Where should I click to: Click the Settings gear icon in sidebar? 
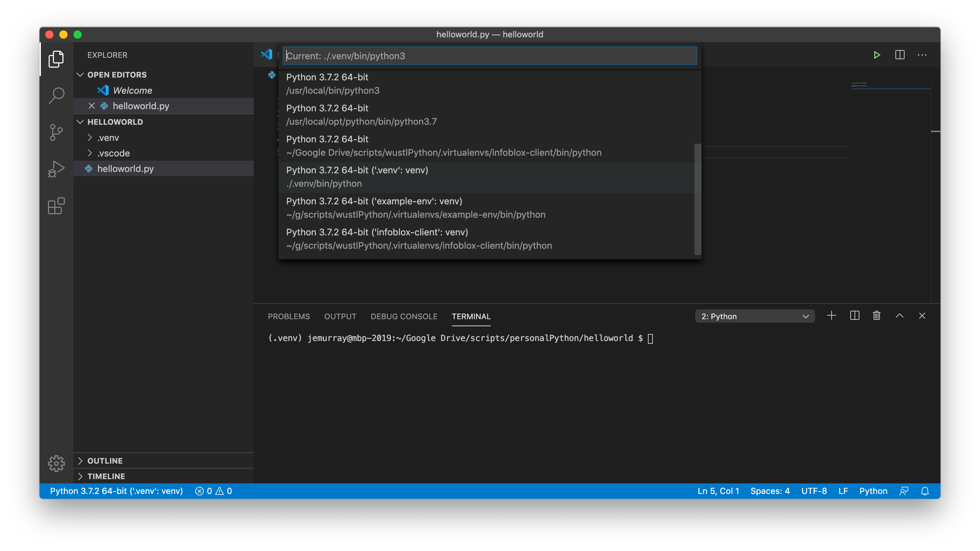coord(56,464)
